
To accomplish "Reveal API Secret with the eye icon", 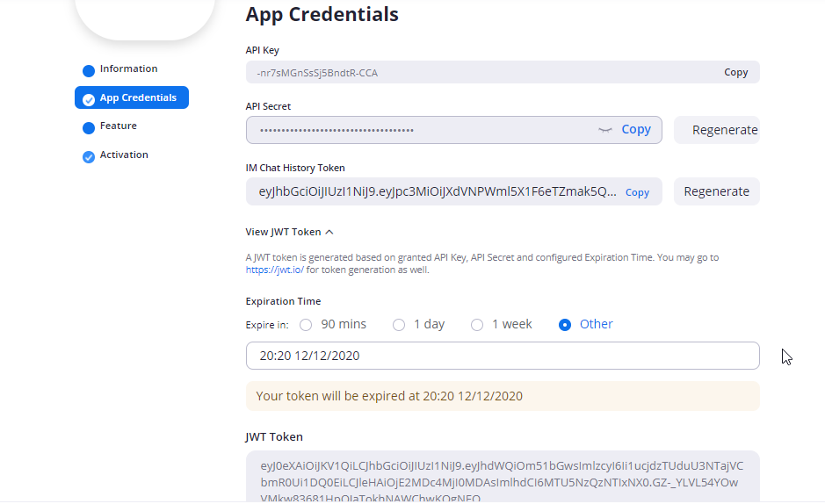I will coord(604,130).
